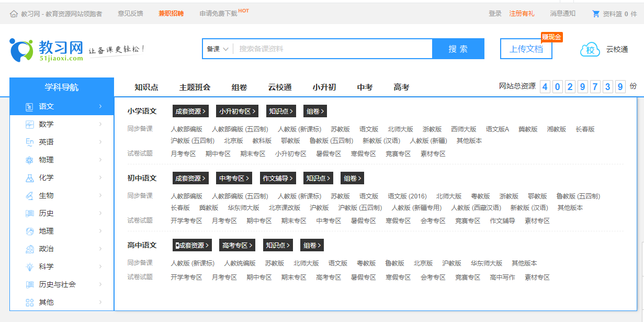Screen dimensions: 644x322
Task: Click the 上传文档 upload button
Action: (x=526, y=48)
